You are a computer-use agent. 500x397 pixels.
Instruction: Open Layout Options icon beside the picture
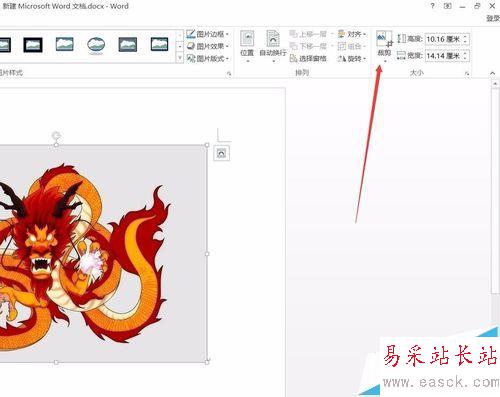pos(221,153)
